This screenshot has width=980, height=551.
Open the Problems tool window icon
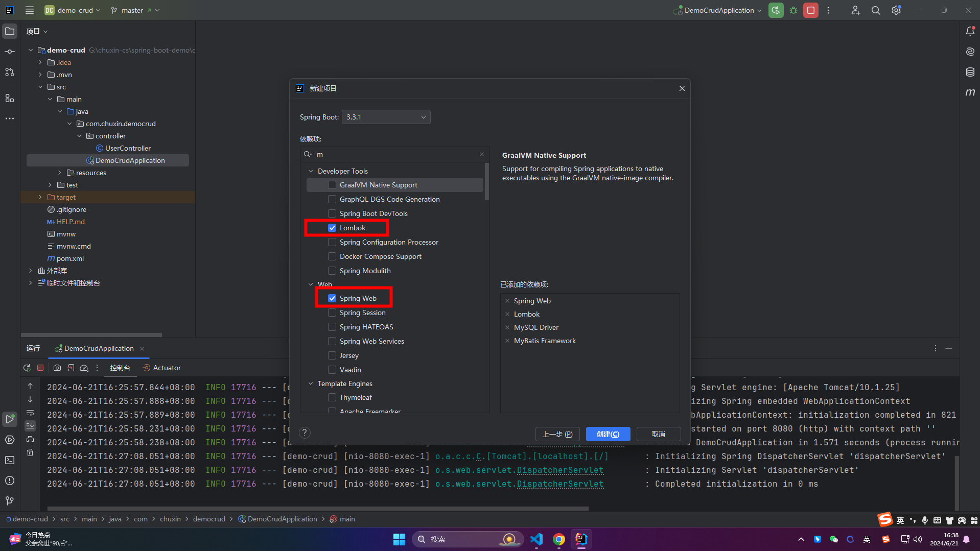(10, 481)
